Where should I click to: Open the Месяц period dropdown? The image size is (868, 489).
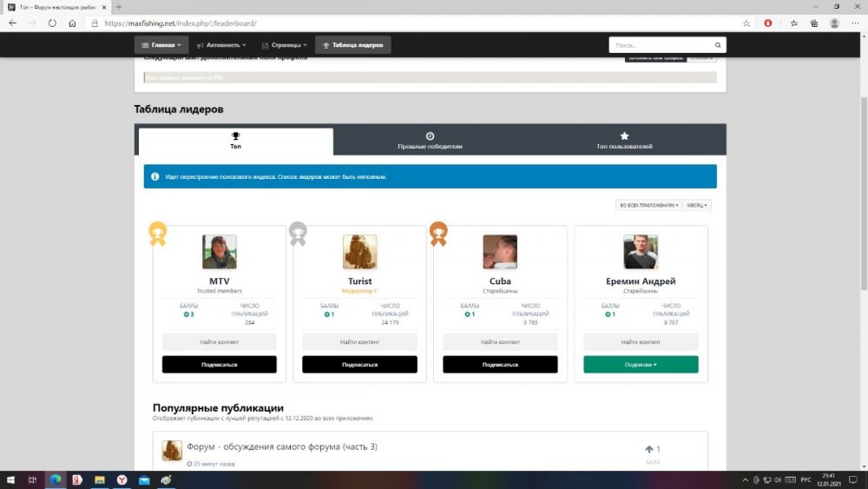tap(697, 205)
